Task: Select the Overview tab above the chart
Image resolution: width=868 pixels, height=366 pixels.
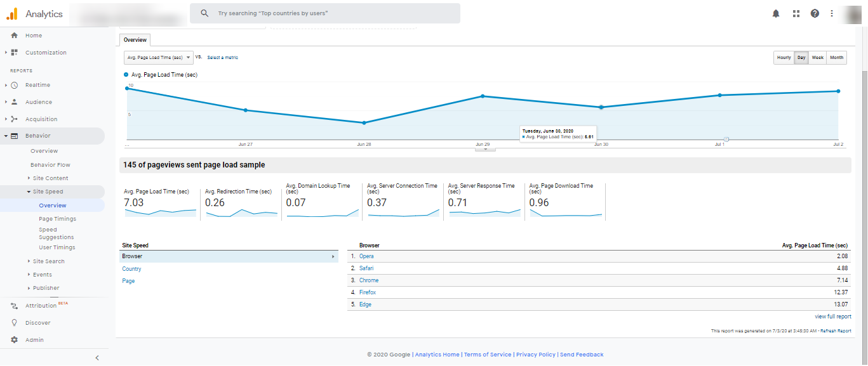Action: [135, 39]
